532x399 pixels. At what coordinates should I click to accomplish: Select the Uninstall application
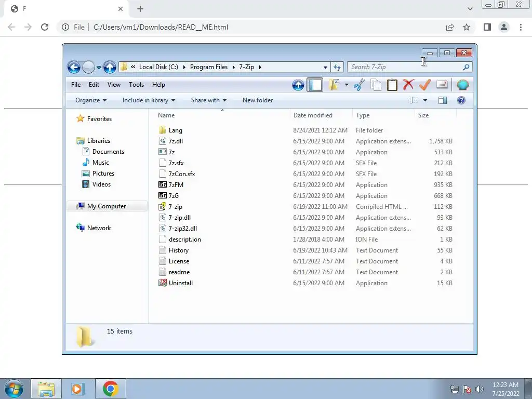pos(180,283)
